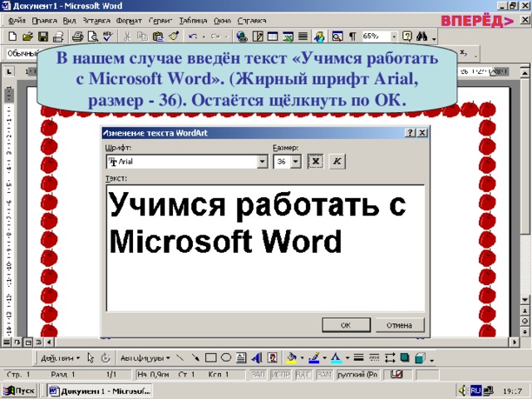Image resolution: width=532 pixels, height=399 pixels.
Task: Open the Вставка menu
Action: pyautogui.click(x=96, y=21)
